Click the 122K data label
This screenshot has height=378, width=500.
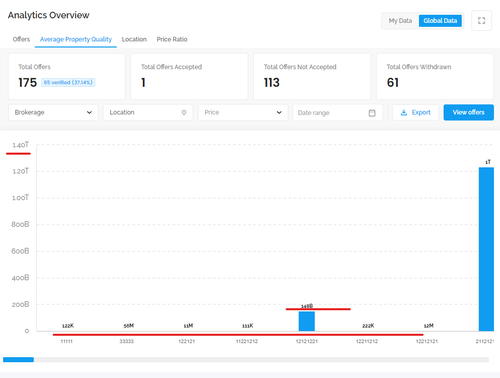tap(68, 326)
